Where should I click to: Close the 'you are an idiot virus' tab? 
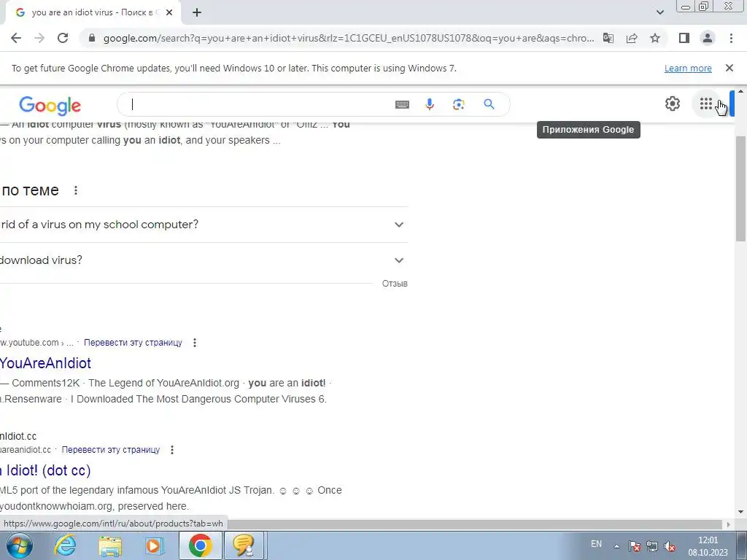coord(169,13)
